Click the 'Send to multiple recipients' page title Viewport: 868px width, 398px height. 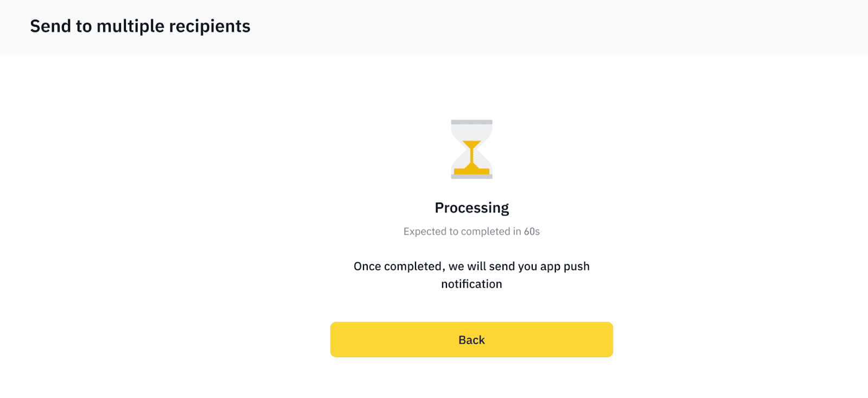click(x=140, y=26)
